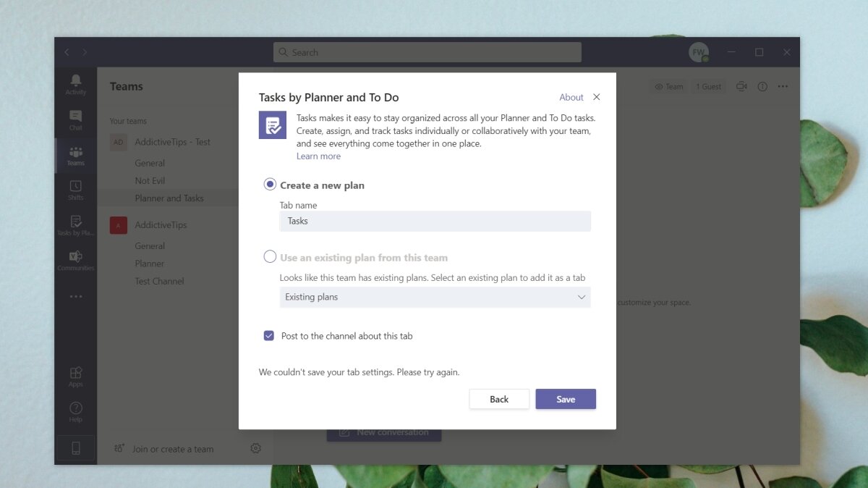Open the Chat panel
Viewport: 868px width, 488px height.
tap(75, 119)
